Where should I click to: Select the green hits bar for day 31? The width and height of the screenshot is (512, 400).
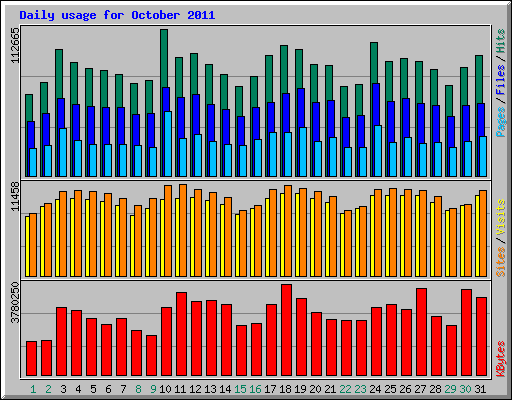pyautogui.click(x=479, y=79)
